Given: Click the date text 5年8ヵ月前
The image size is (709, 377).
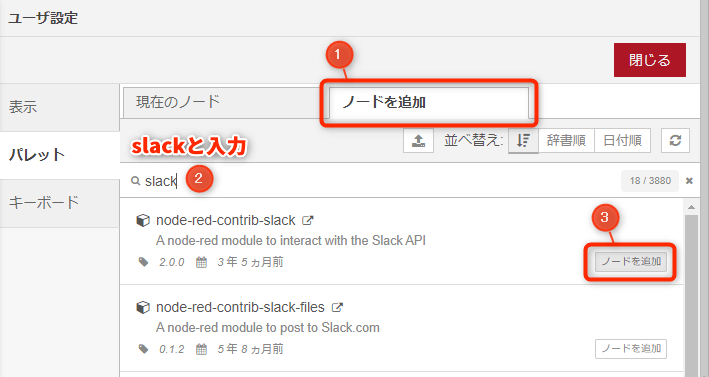Looking at the screenshot, I should (250, 349).
